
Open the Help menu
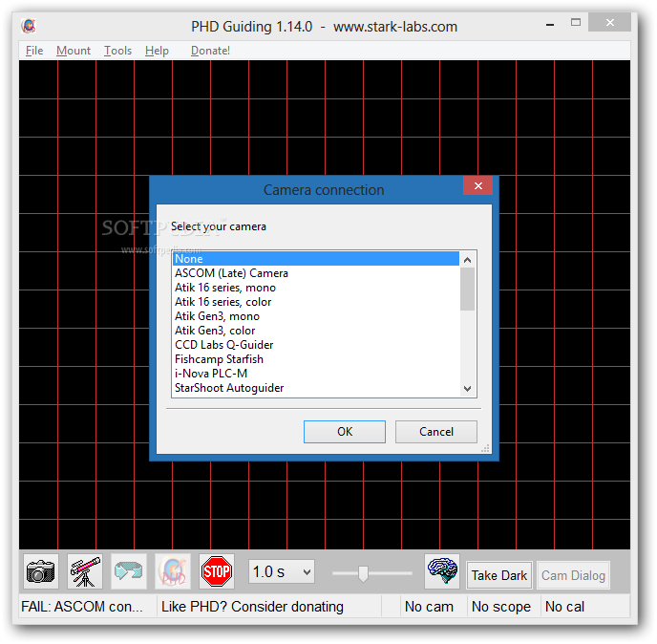[x=158, y=51]
